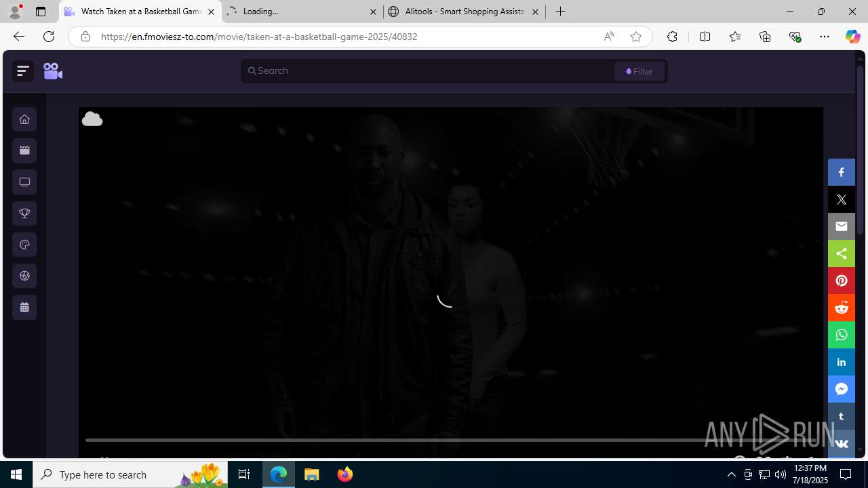
Task: Open the Favorites list
Action: [x=734, y=37]
